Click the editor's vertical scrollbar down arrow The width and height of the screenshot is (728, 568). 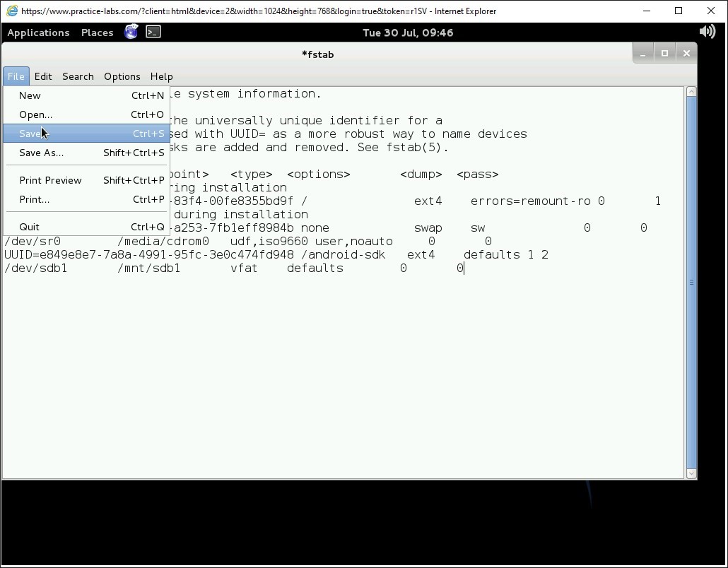[x=691, y=473]
